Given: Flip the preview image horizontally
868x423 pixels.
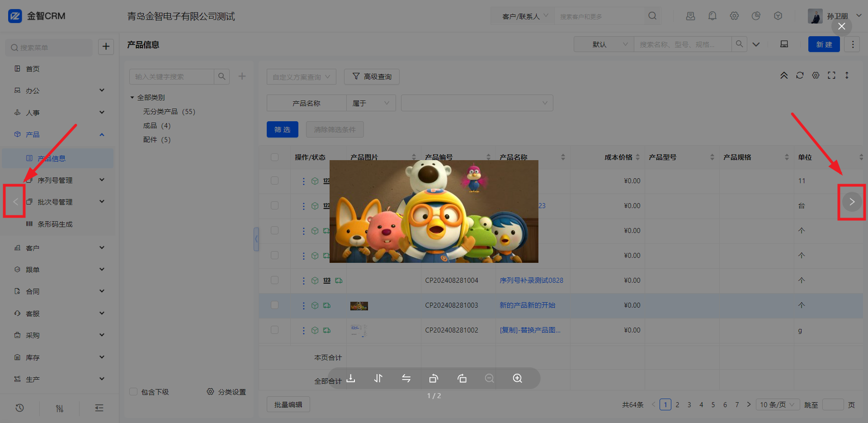Looking at the screenshot, I should coord(406,378).
